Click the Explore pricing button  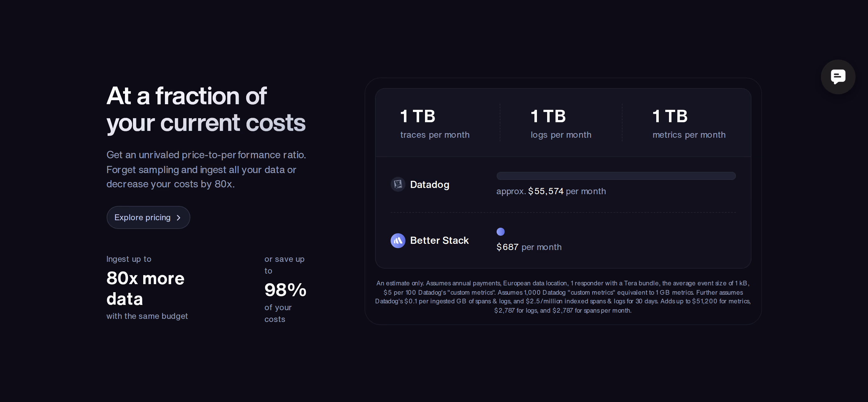148,217
